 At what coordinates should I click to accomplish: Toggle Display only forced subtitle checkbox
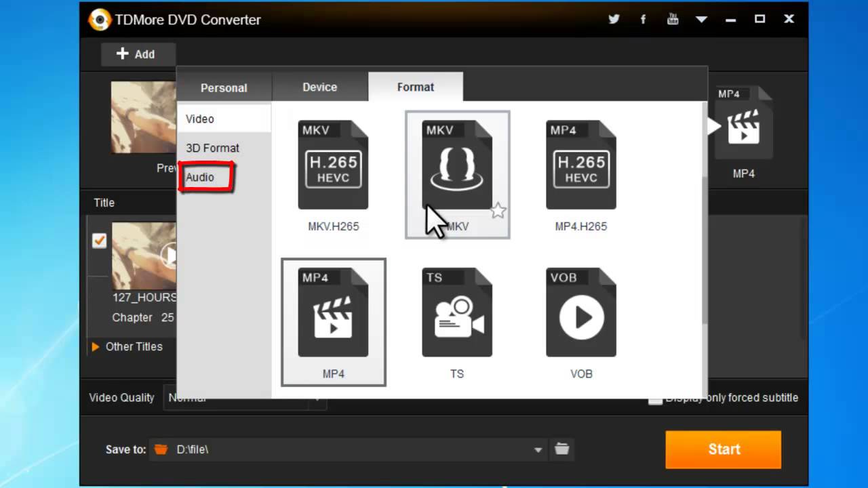(x=655, y=399)
